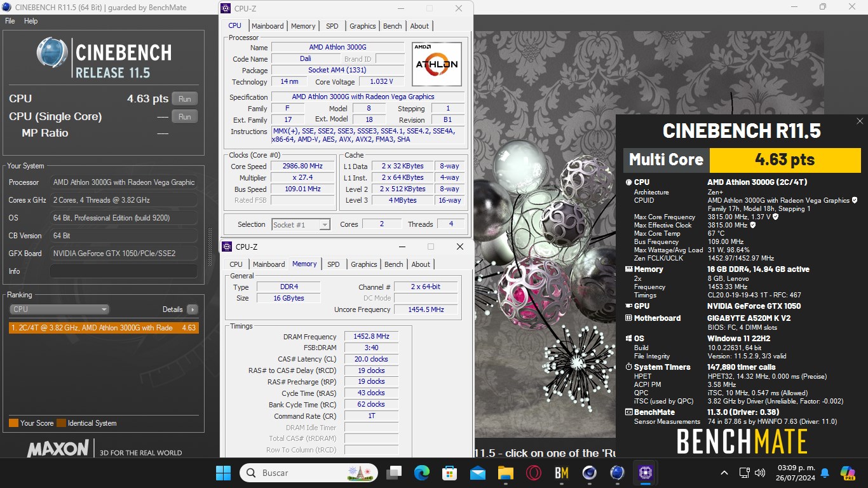
Task: Open Microsoft Store from the taskbar
Action: click(450, 473)
